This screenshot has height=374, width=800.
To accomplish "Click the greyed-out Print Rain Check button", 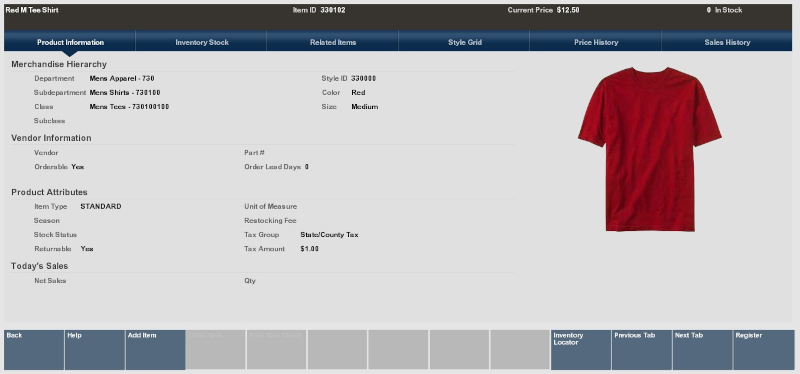I will (277, 350).
